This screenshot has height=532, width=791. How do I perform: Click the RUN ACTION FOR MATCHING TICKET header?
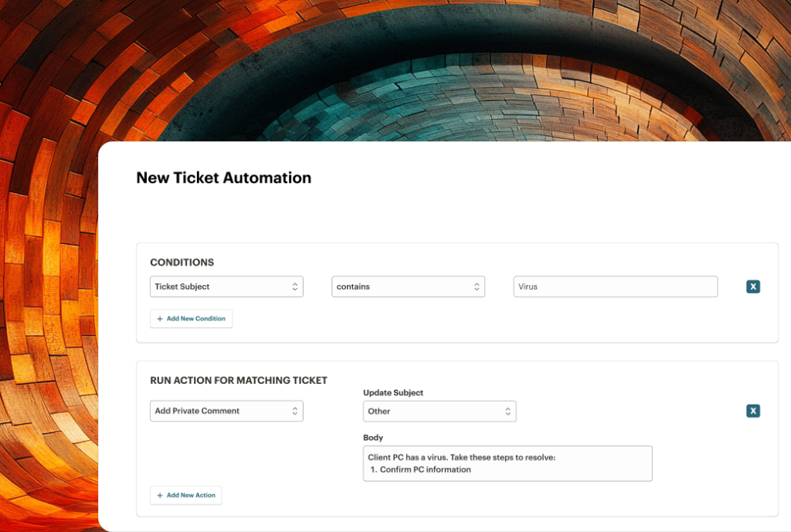click(239, 380)
